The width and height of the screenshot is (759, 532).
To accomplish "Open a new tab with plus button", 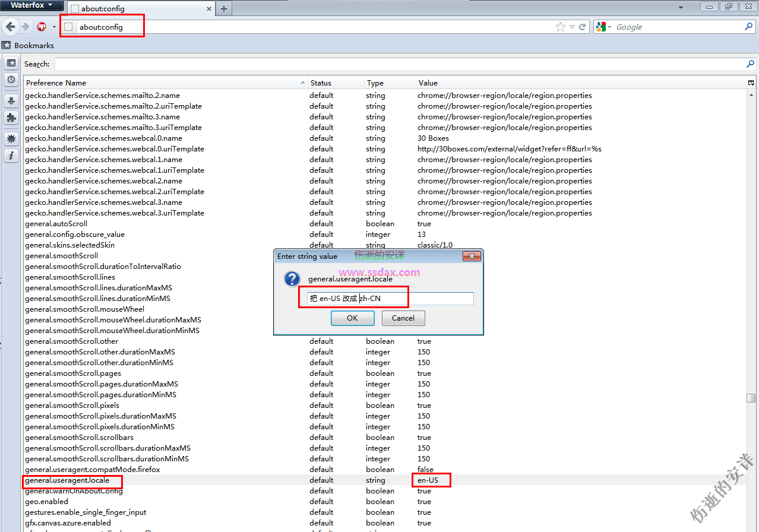I will [224, 8].
